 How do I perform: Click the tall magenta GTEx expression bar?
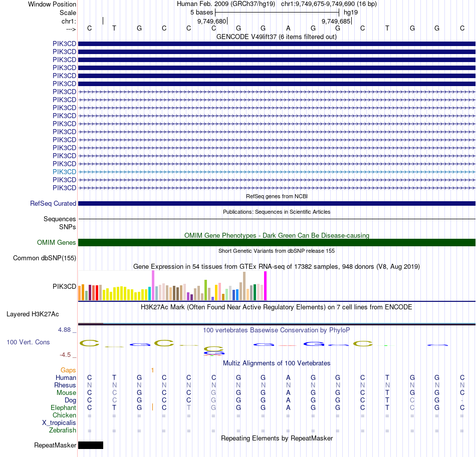[x=266, y=286]
